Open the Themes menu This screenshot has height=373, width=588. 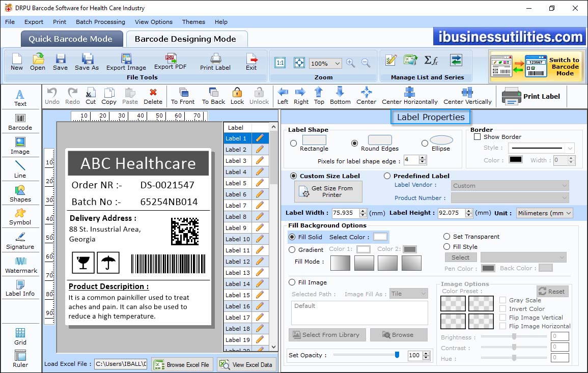(x=193, y=22)
